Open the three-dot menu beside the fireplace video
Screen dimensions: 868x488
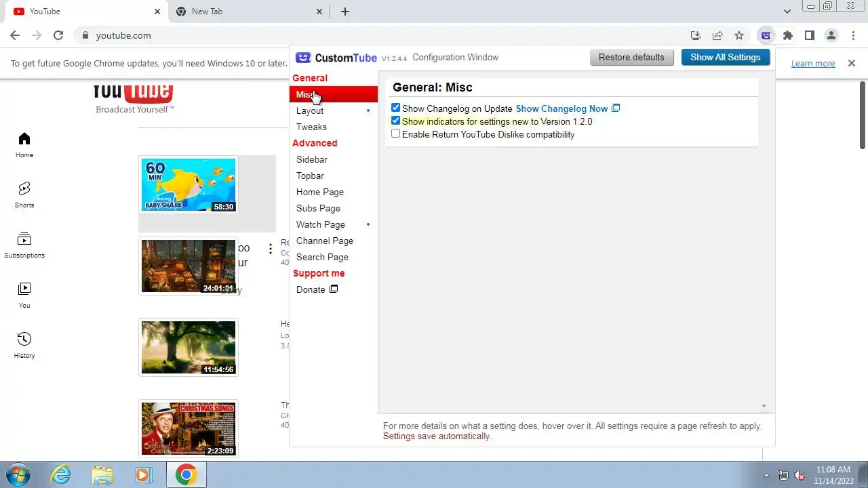271,249
